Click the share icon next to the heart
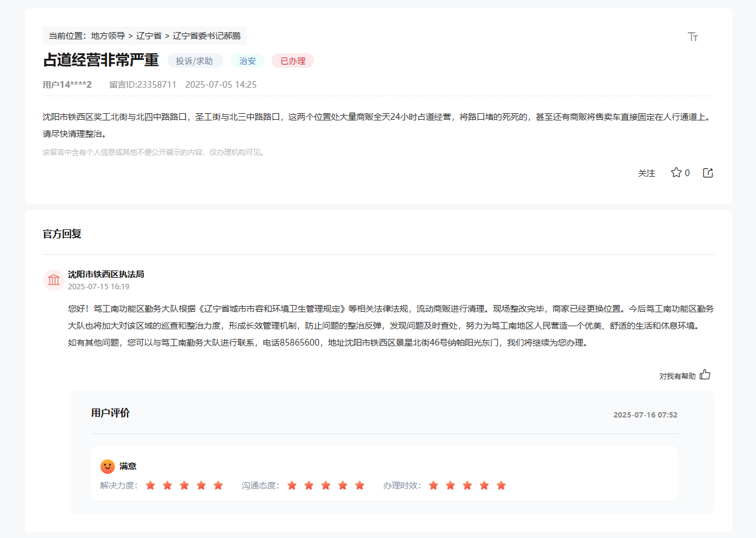The height and width of the screenshot is (538, 756). [x=707, y=172]
